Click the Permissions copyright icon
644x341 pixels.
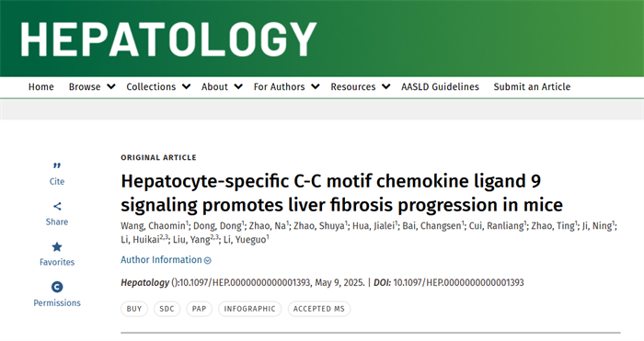pyautogui.click(x=57, y=287)
